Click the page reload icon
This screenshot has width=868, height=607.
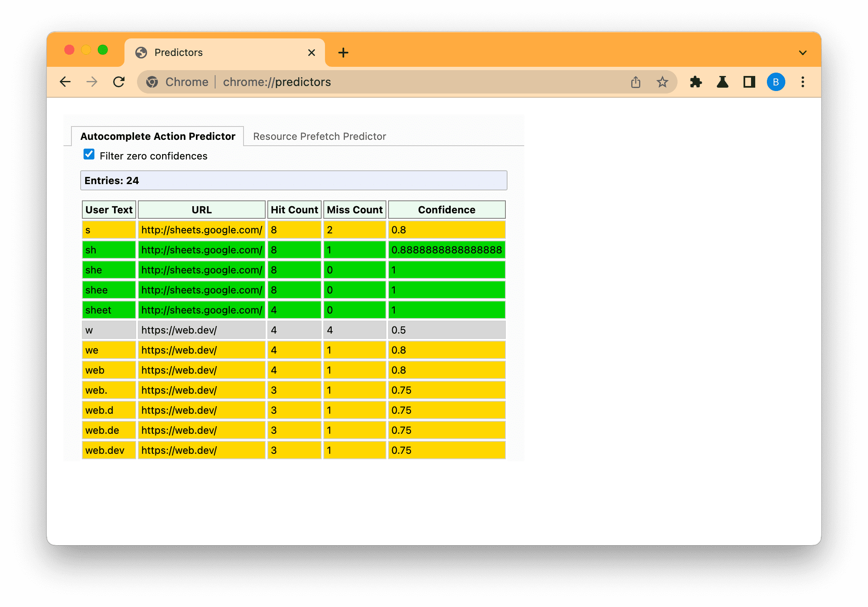point(118,82)
